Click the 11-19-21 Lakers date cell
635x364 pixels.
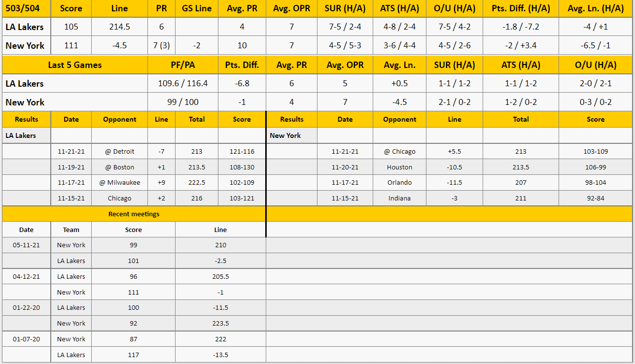coord(71,167)
